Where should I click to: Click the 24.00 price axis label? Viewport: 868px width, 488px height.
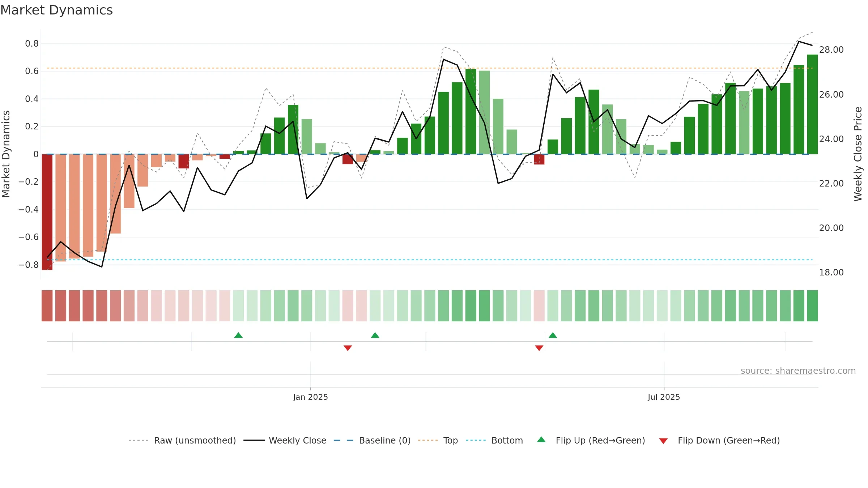831,139
